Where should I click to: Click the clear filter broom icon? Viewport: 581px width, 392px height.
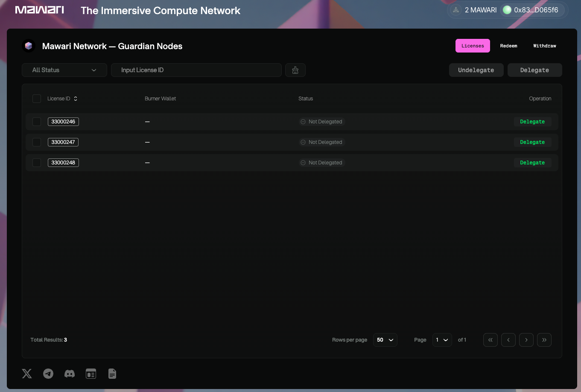pos(295,70)
